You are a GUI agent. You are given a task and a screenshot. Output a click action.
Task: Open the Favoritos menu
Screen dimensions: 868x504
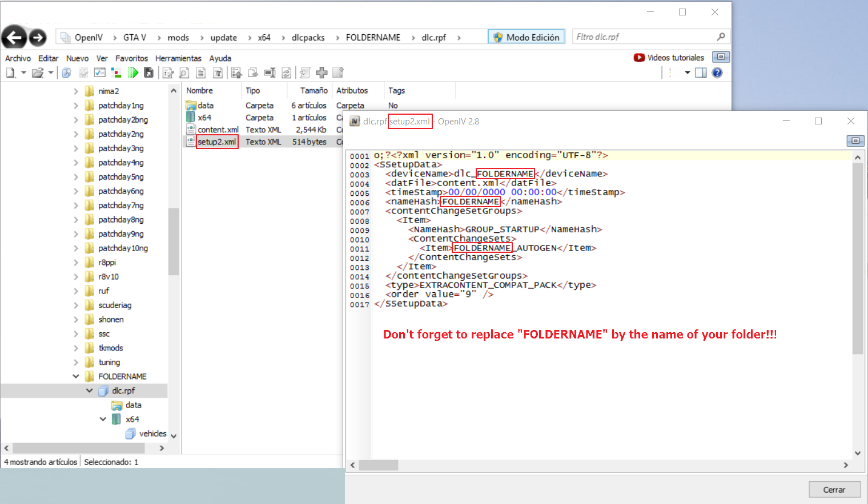tap(131, 58)
